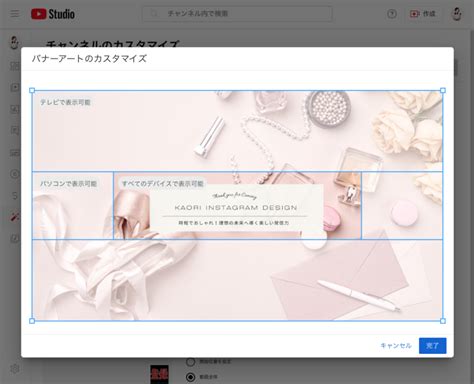This screenshot has width=474, height=384.
Task: Open the Monetization dollar sidebar icon
Action: (x=14, y=196)
